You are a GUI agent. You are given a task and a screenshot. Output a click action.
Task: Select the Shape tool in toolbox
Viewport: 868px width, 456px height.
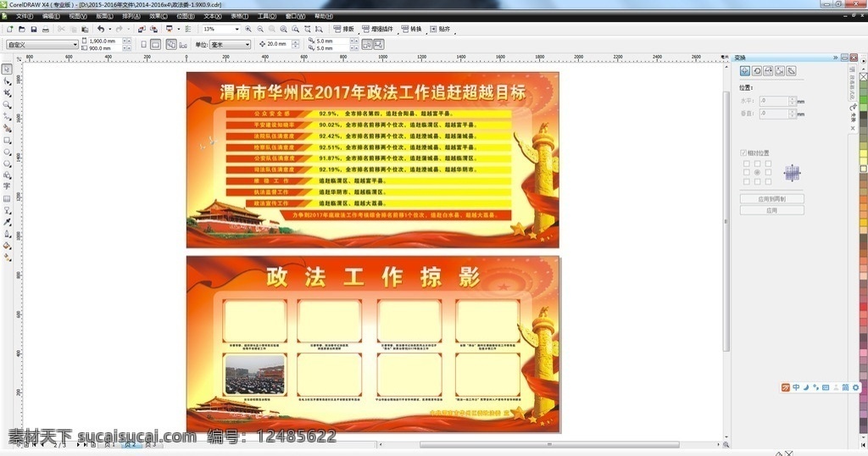click(7, 81)
